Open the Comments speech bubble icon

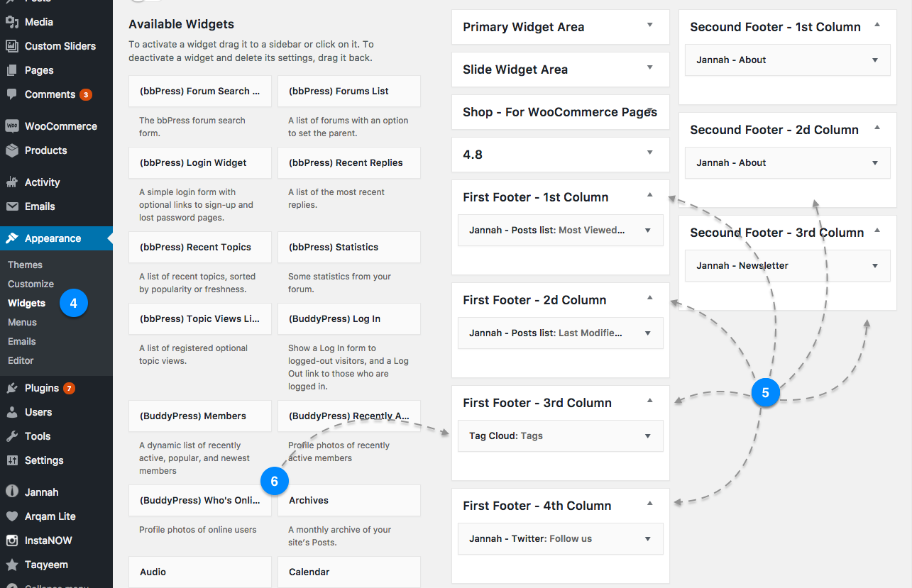coord(12,94)
